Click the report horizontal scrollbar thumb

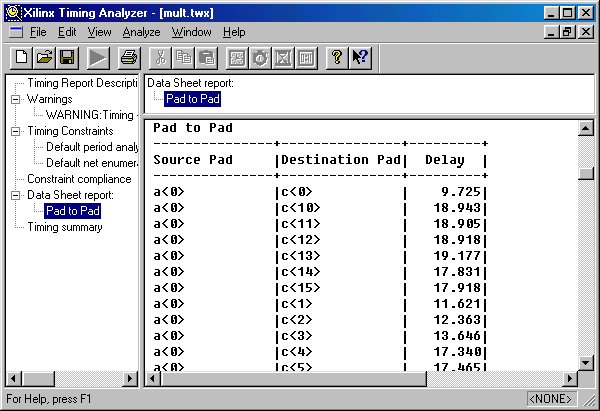(x=294, y=379)
